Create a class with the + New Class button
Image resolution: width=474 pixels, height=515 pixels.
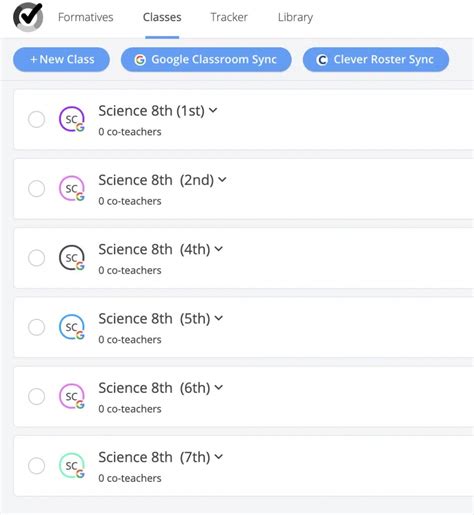click(x=61, y=60)
